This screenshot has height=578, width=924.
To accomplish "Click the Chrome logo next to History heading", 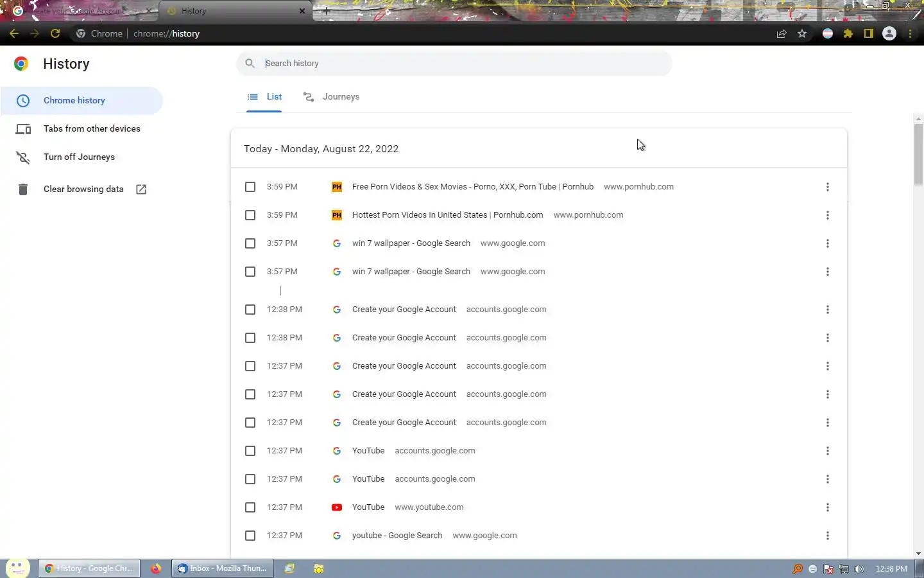I will click(21, 64).
